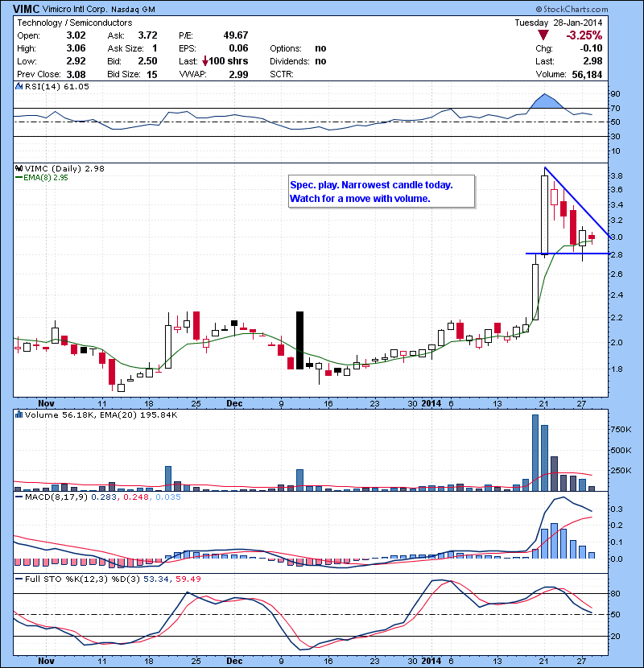
Task: Click the RSI(14) indicator panel icon
Action: pyautogui.click(x=19, y=86)
